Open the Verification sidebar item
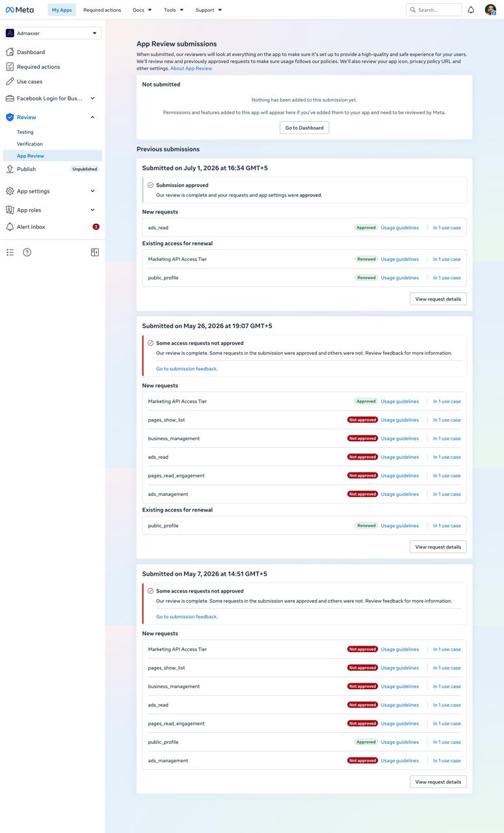 point(30,144)
